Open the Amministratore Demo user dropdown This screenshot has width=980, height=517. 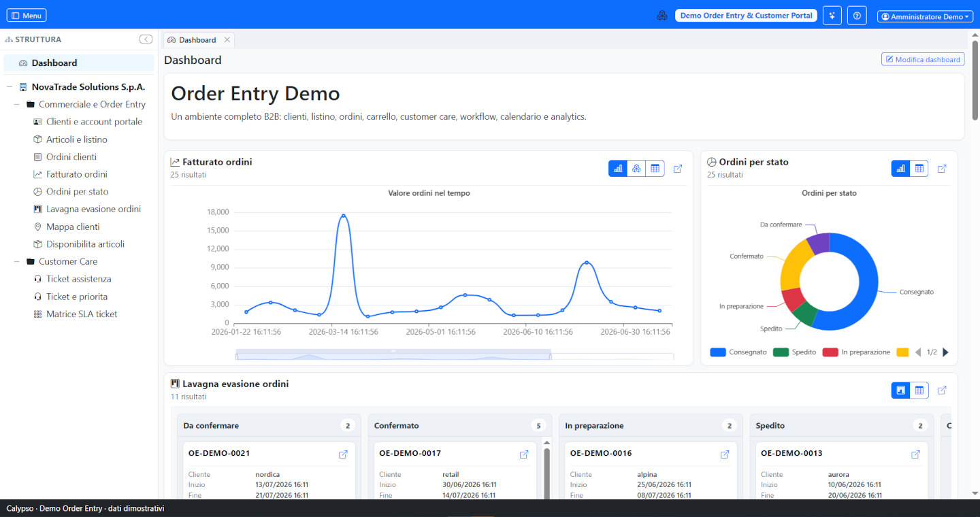tap(925, 16)
